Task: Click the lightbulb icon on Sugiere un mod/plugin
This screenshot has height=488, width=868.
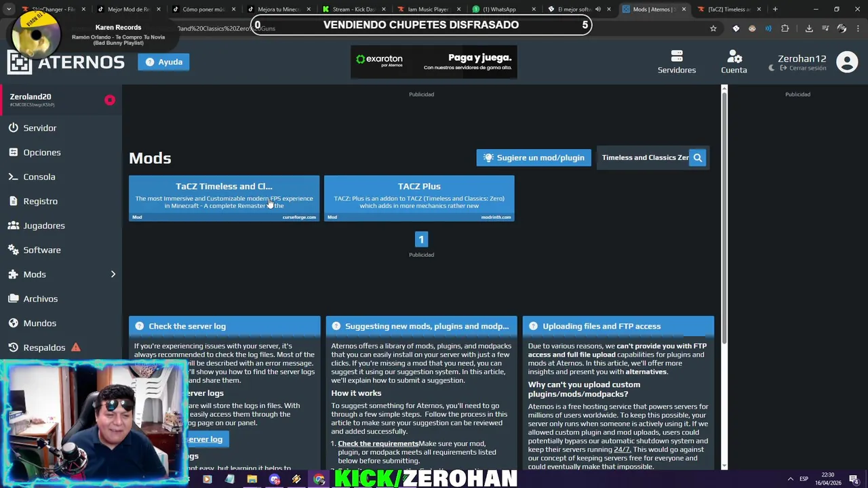Action: coord(488,158)
